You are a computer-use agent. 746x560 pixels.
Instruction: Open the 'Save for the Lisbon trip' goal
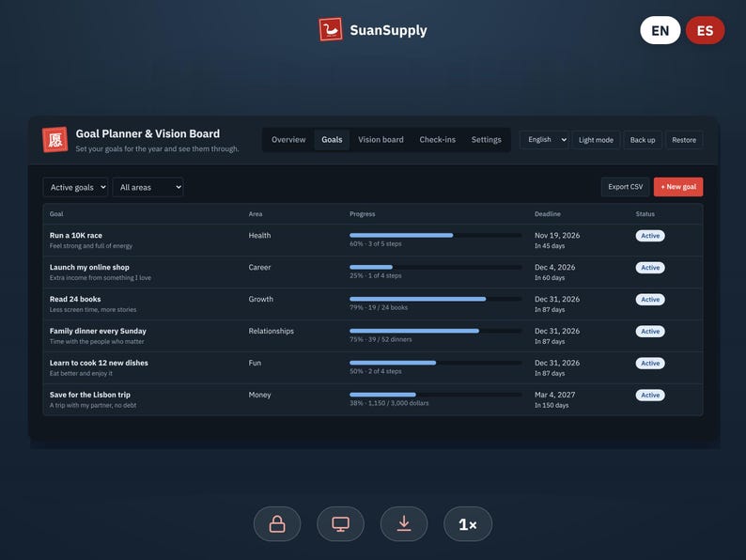[x=90, y=395]
